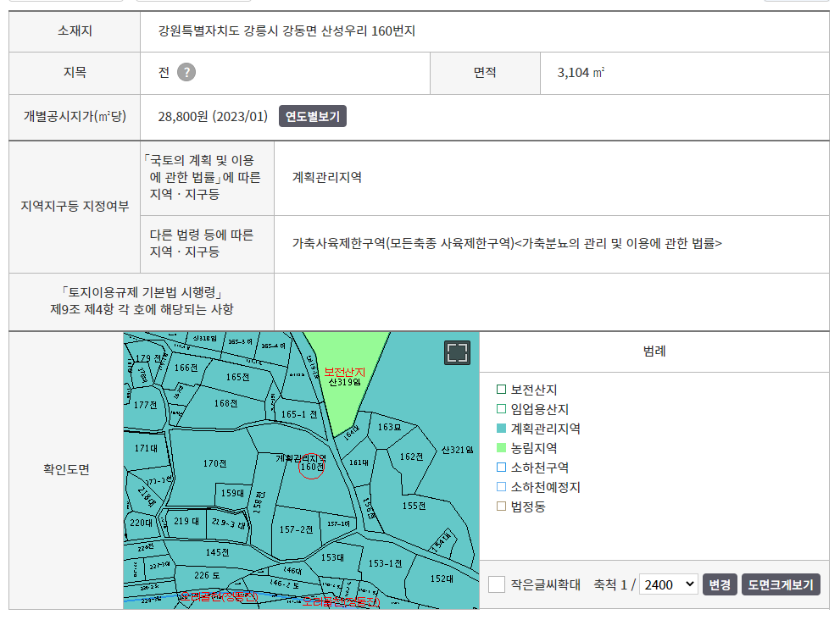
Task: Click the address text 강릉시 강동면 산성우리 160번지
Action: click(x=330, y=31)
